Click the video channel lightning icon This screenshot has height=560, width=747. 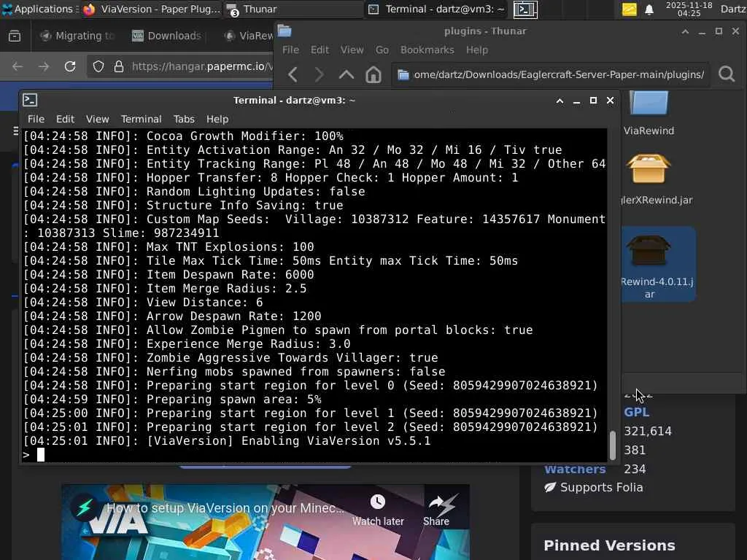tap(85, 507)
